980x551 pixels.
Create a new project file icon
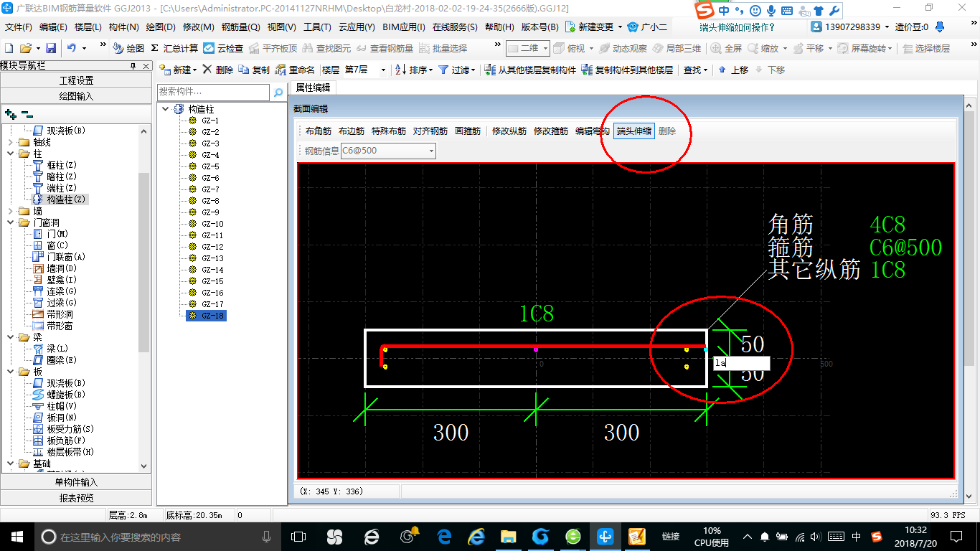tap(9, 48)
